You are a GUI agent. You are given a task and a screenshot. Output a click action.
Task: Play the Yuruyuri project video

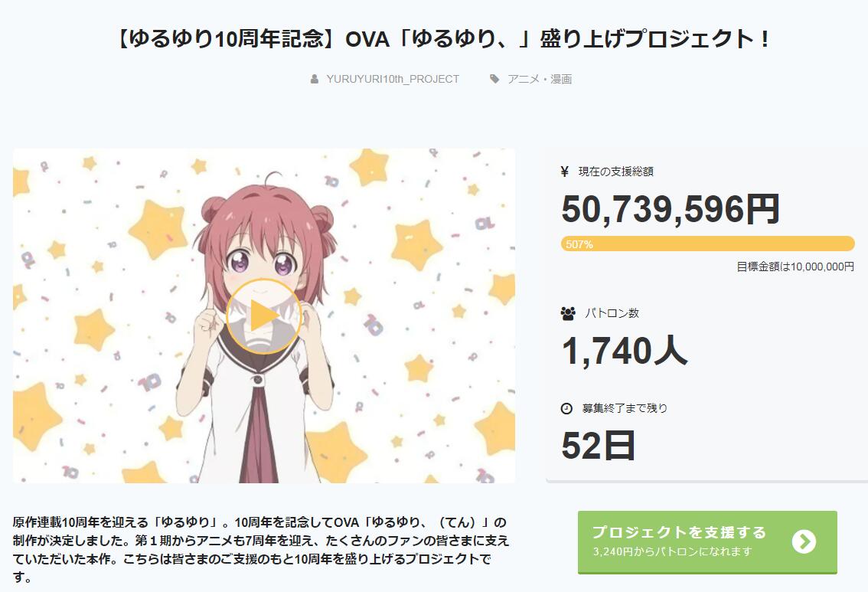[x=263, y=316]
